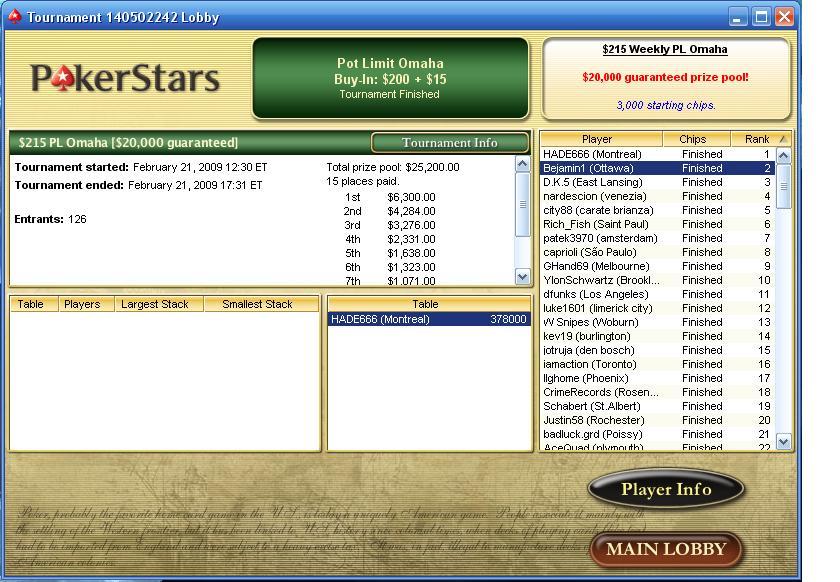Select kev19 (burlington) player row
This screenshot has width=840, height=582.
click(657, 336)
